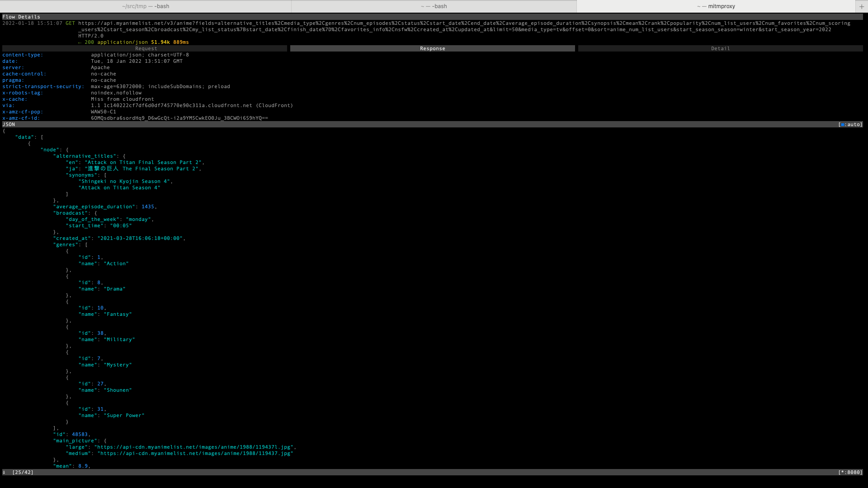868x488 pixels.
Task: Click the down-arrow follow indicator in status bar
Action: pos(4,472)
